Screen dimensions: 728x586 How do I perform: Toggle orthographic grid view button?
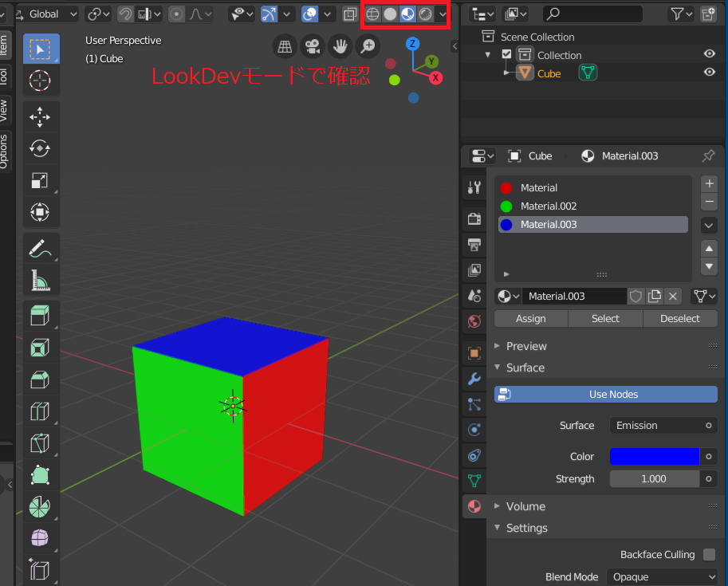(x=285, y=46)
